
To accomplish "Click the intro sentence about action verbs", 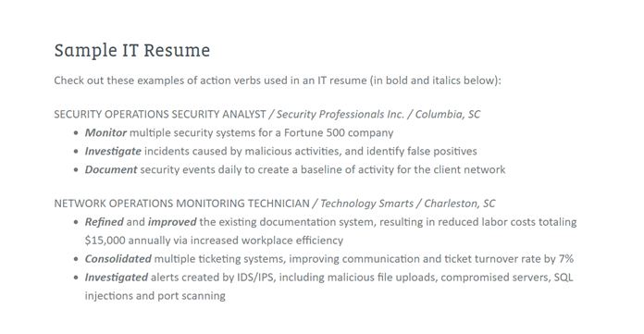I will (278, 80).
